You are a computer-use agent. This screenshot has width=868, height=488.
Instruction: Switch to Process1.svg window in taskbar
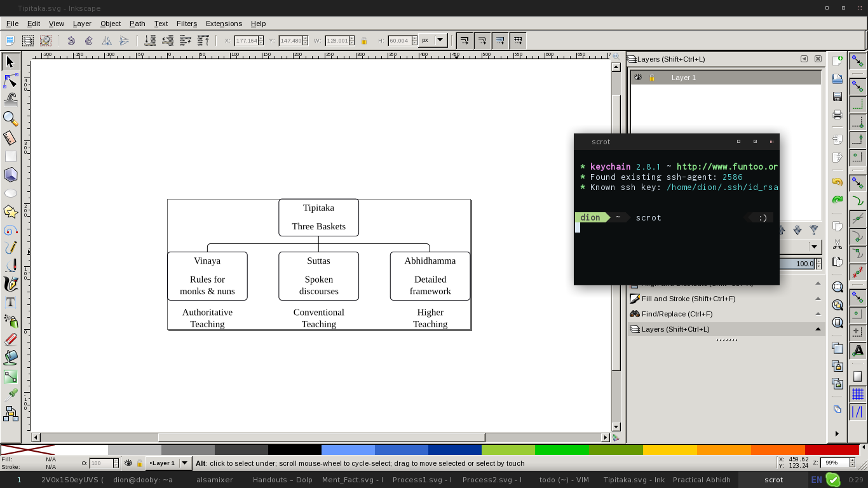point(423,480)
